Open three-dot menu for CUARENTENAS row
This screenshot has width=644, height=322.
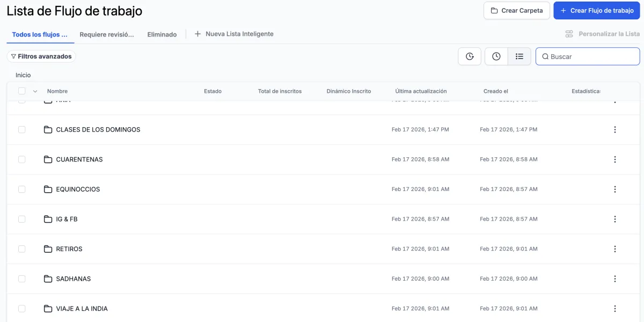tap(615, 159)
